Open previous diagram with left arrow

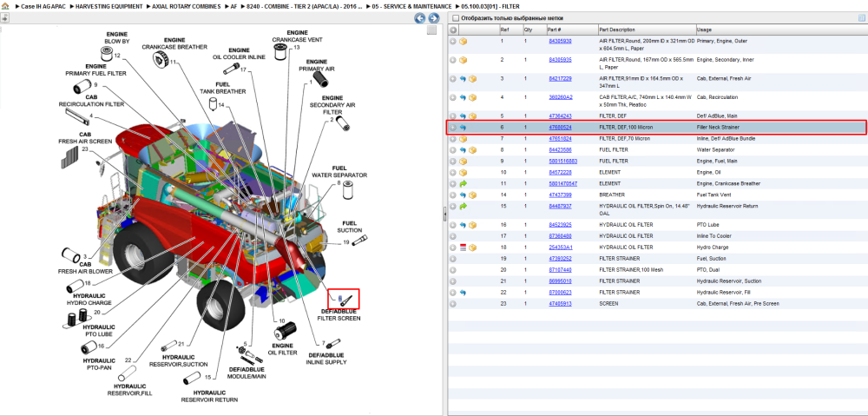420,18
